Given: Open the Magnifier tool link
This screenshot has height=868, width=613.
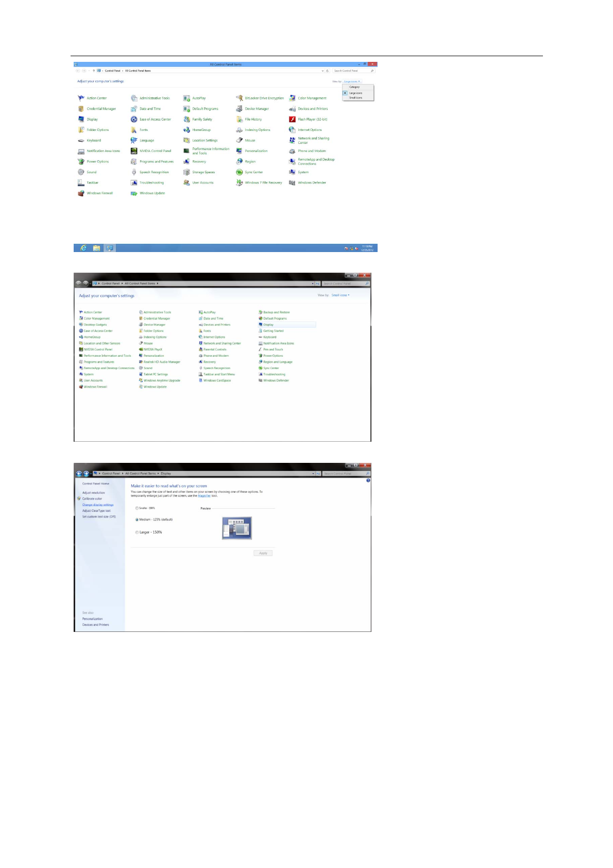Looking at the screenshot, I should click(x=204, y=496).
